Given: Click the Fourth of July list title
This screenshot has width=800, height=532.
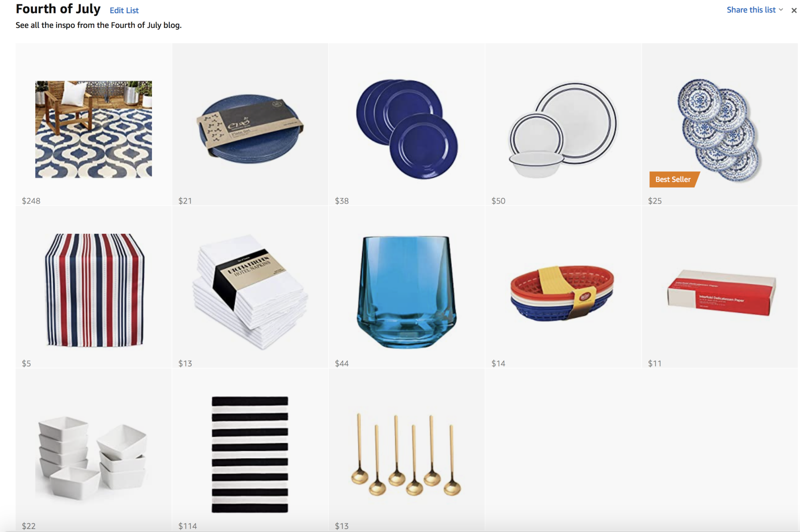Looking at the screenshot, I should [x=58, y=9].
